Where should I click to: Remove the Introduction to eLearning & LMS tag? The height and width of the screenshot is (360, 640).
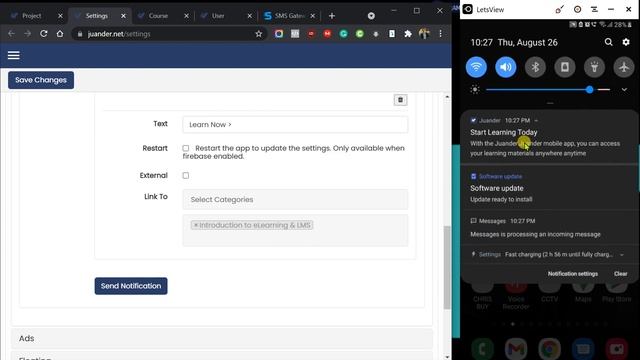tap(196, 225)
